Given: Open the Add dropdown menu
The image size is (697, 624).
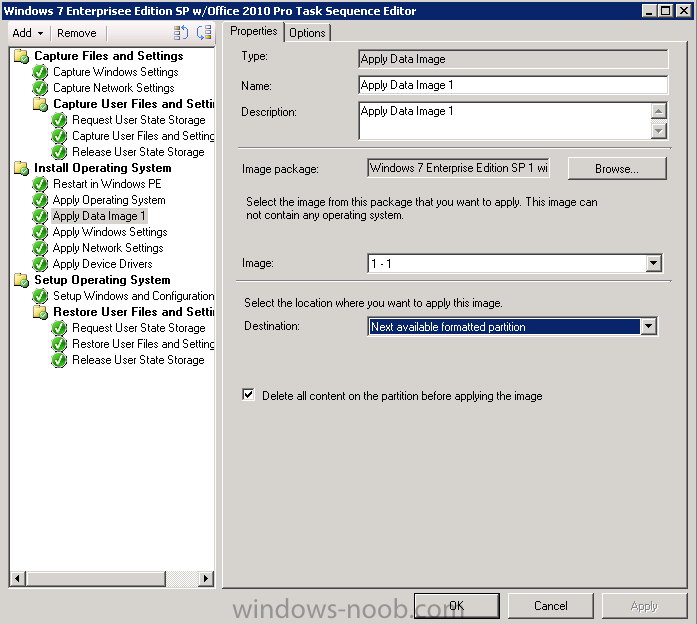Looking at the screenshot, I should (x=28, y=33).
